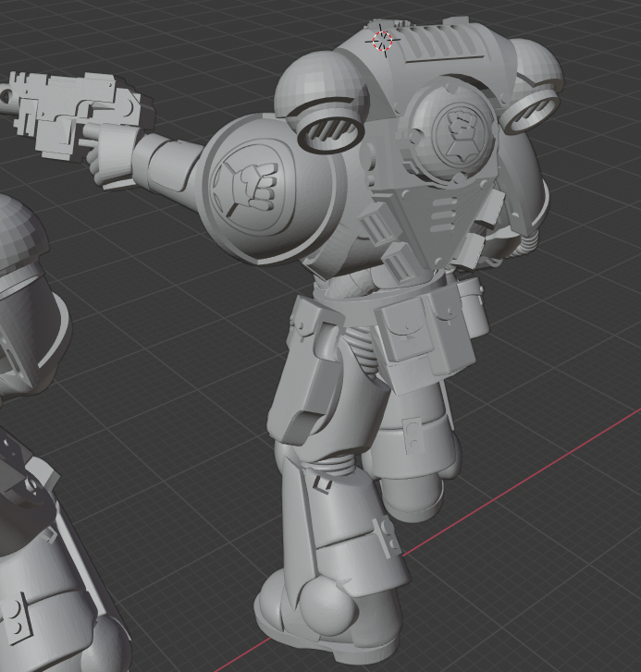This screenshot has width=641, height=672.
Task: Click the 3D cursor crosshair on the backpack
Action: pyautogui.click(x=382, y=40)
